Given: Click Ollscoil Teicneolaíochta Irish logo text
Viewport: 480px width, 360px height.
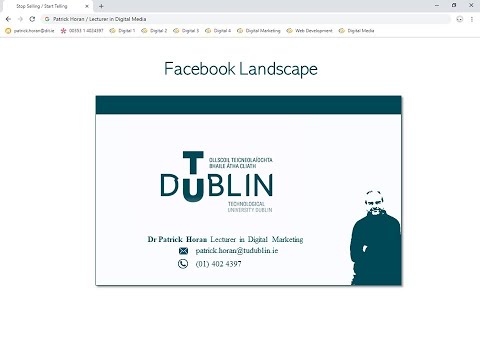Looking at the screenshot, I should tap(241, 163).
